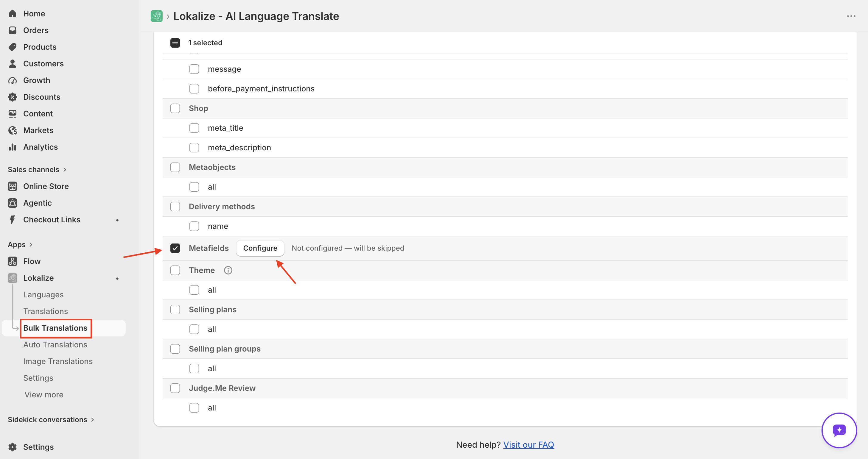
Task: Check the Selling plans group checkbox
Action: tap(175, 310)
